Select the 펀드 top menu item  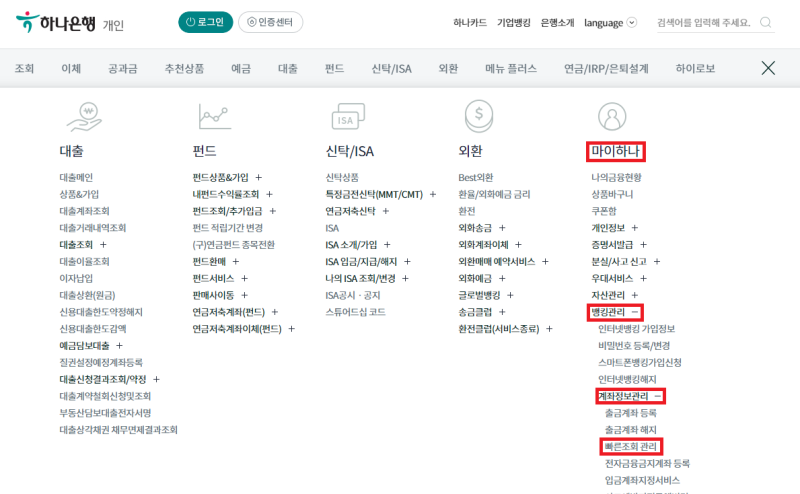click(x=335, y=68)
